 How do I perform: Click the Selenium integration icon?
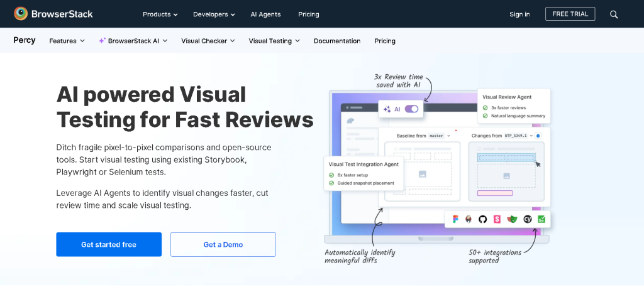[541, 219]
